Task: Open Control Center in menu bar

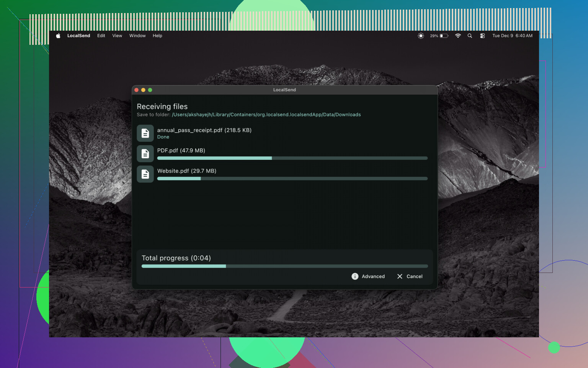Action: click(482, 36)
